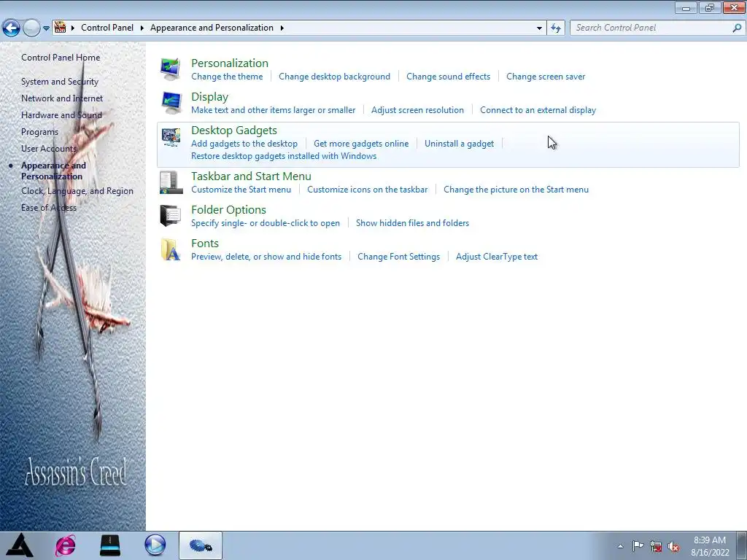Screen dimensions: 747x560
Task: Click Change the theme
Action: pyautogui.click(x=227, y=76)
